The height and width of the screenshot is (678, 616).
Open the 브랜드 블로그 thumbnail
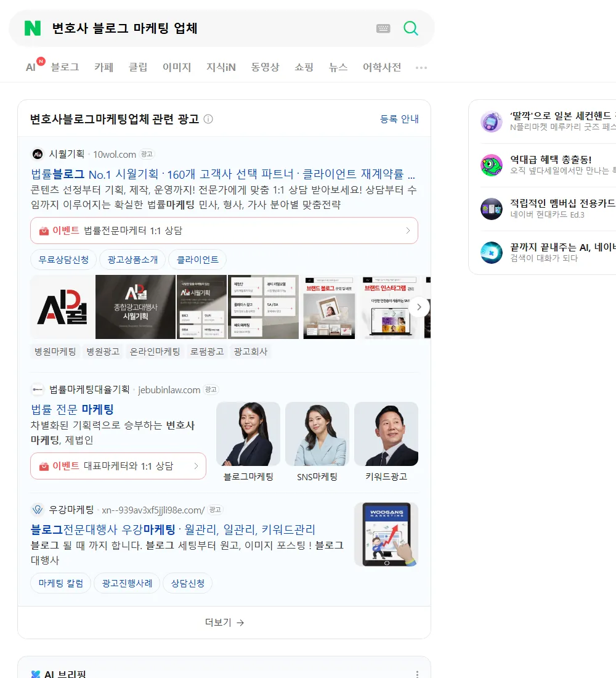(329, 307)
